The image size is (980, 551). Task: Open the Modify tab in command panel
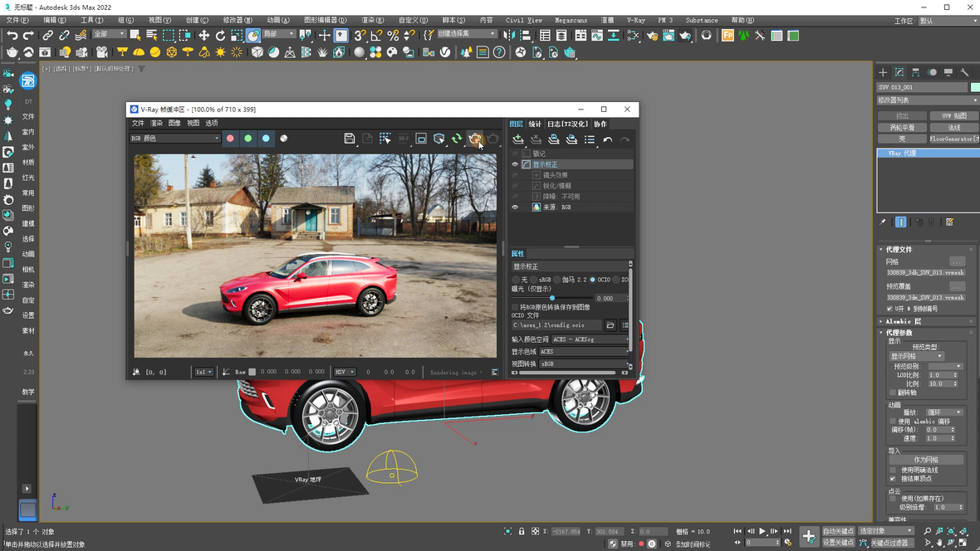[899, 72]
